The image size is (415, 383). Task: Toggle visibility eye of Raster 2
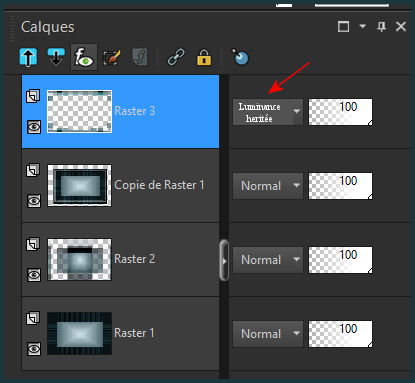[34, 275]
